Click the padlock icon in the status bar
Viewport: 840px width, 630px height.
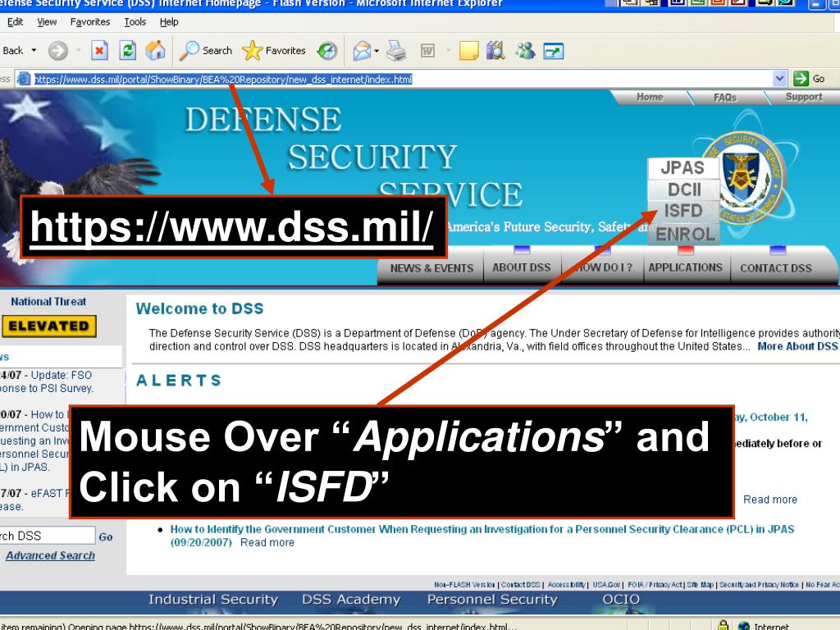click(x=723, y=625)
